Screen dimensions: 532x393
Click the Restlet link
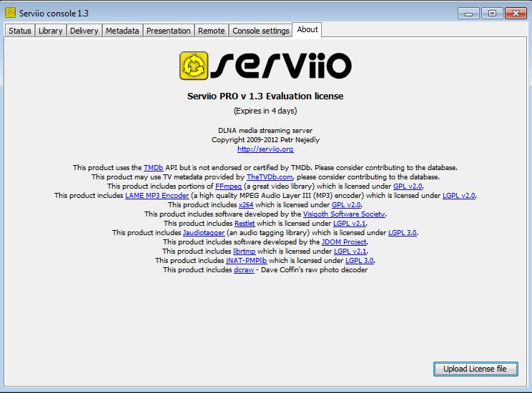tap(245, 224)
